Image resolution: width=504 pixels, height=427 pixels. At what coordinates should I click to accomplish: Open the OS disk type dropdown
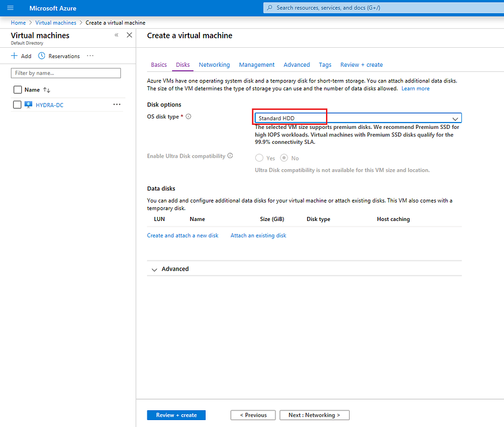click(x=455, y=117)
